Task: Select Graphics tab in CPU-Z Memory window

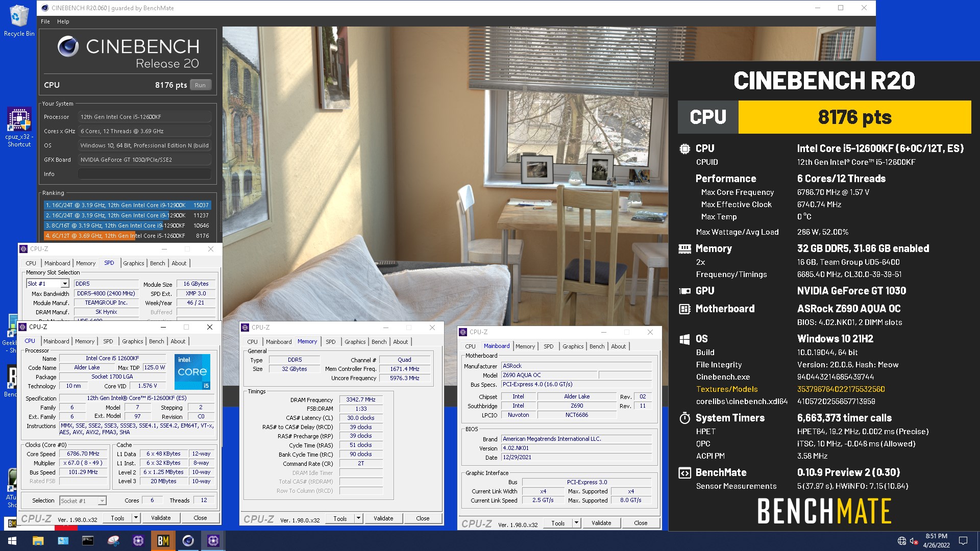Action: tap(355, 342)
